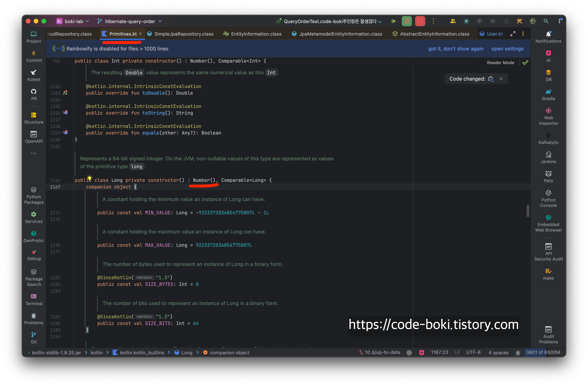Click the "open settings" link
Viewport: 588px width, 386px height.
click(x=507, y=49)
